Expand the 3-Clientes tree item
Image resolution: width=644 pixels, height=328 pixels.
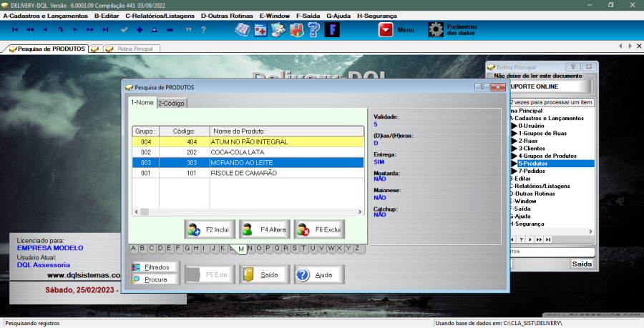(514, 148)
